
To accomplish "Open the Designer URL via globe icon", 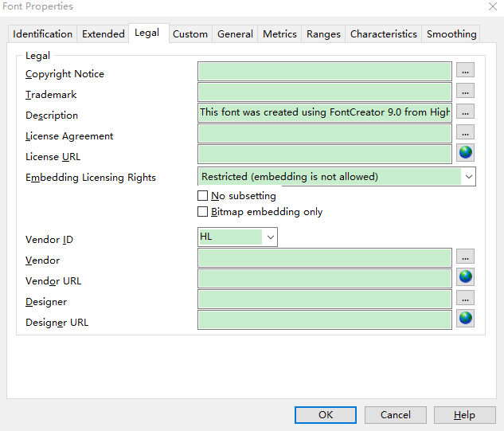I will coord(465,319).
